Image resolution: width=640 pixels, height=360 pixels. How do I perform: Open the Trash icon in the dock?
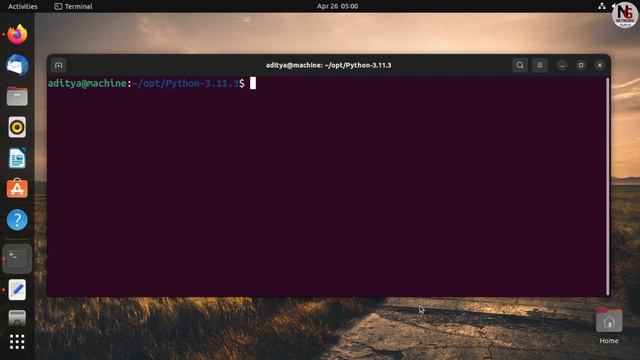click(x=17, y=318)
